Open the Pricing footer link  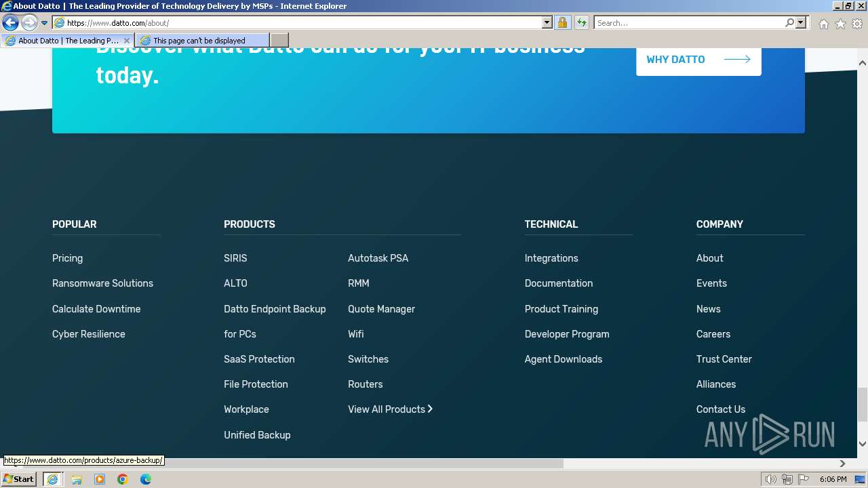[x=67, y=258]
